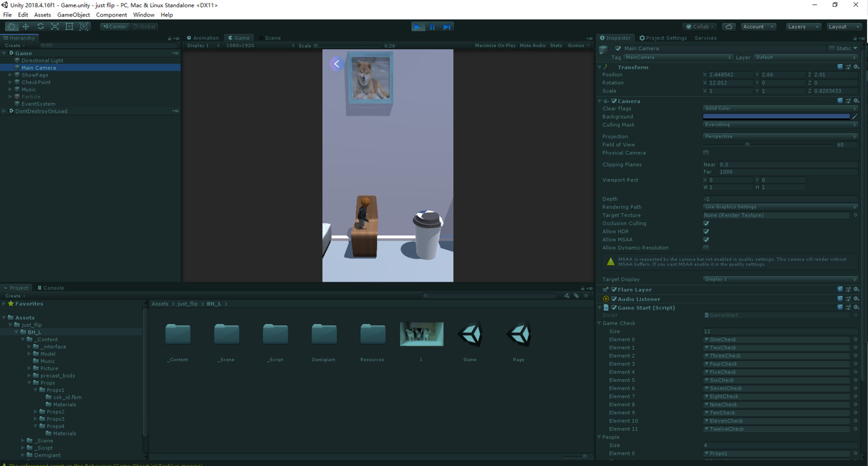
Task: Select the Rotate tool
Action: [x=41, y=27]
